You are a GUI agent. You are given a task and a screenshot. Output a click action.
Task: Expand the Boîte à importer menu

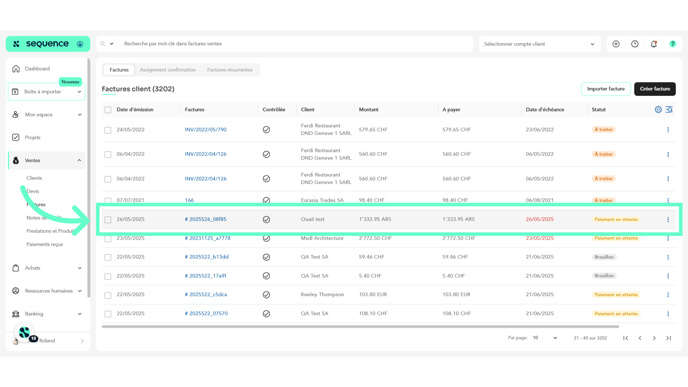tap(79, 92)
